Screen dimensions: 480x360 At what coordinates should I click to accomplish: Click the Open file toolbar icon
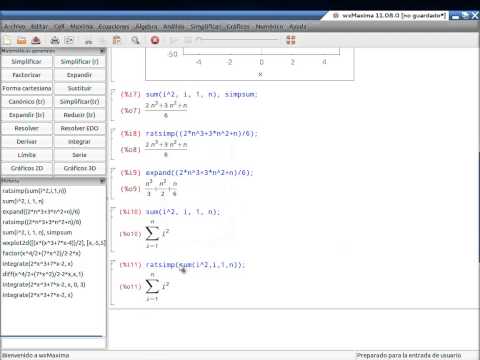tap(21, 40)
